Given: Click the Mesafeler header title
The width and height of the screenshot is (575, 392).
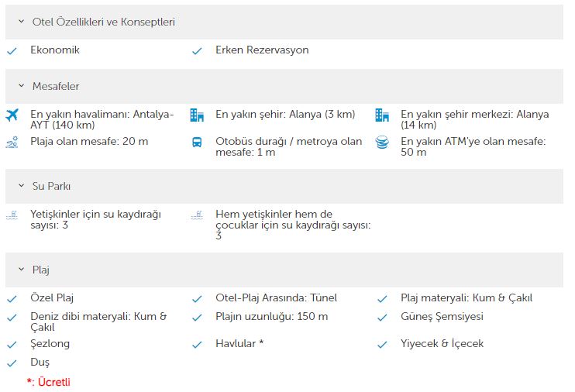Looking at the screenshot, I should click(x=56, y=86).
